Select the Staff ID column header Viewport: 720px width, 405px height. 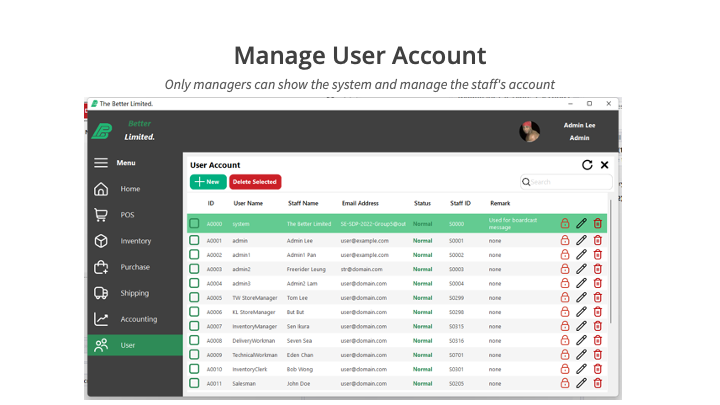(460, 203)
